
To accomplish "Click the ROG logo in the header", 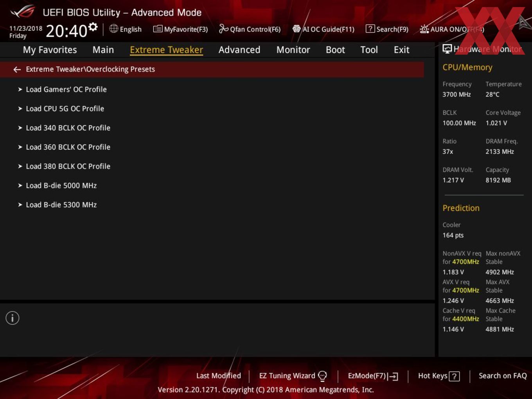I will pos(23,12).
